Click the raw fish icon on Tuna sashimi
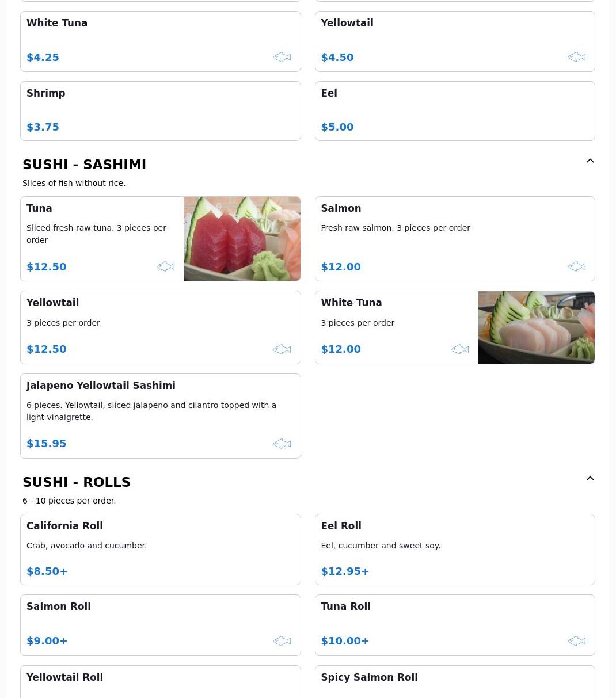 pyautogui.click(x=166, y=266)
